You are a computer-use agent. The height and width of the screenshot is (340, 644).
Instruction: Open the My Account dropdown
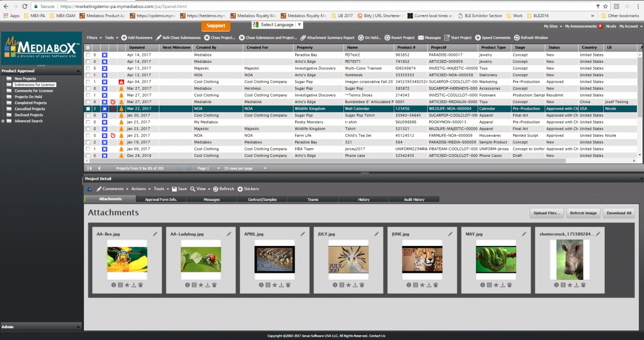click(x=630, y=26)
